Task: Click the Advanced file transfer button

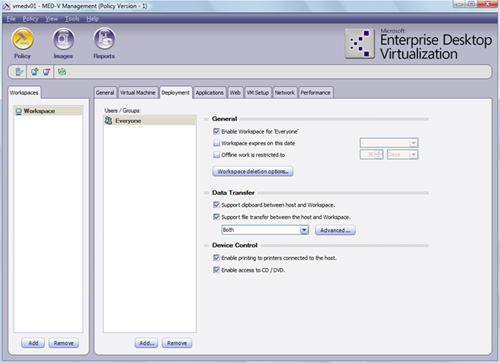Action: point(335,230)
